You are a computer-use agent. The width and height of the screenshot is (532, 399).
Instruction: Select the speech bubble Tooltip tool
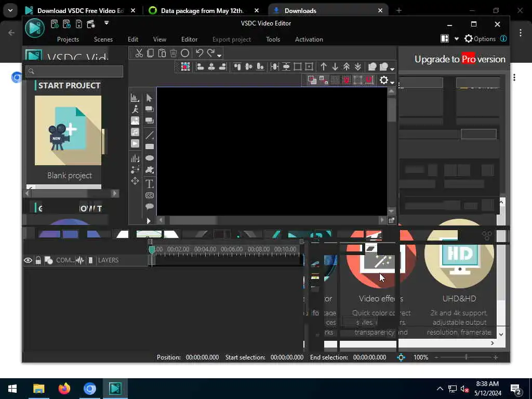click(x=149, y=207)
